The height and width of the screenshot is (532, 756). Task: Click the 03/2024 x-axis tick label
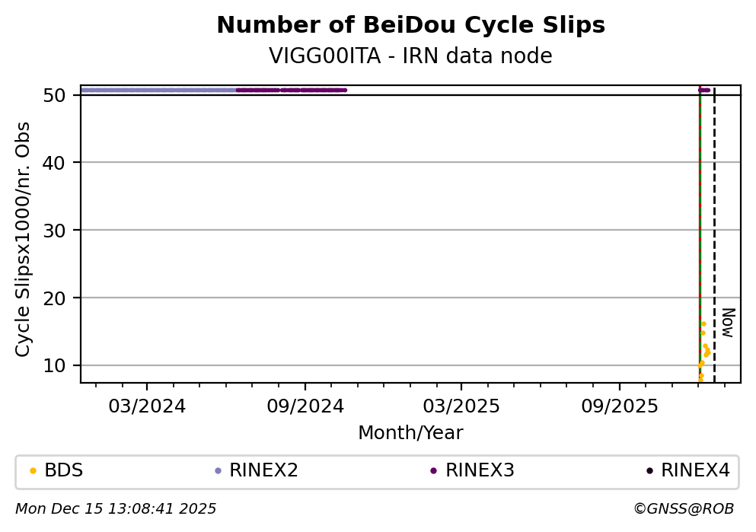click(x=147, y=406)
